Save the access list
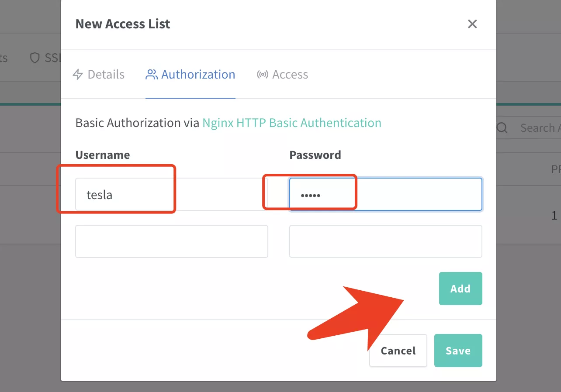Viewport: 561px width, 392px height. coord(458,351)
